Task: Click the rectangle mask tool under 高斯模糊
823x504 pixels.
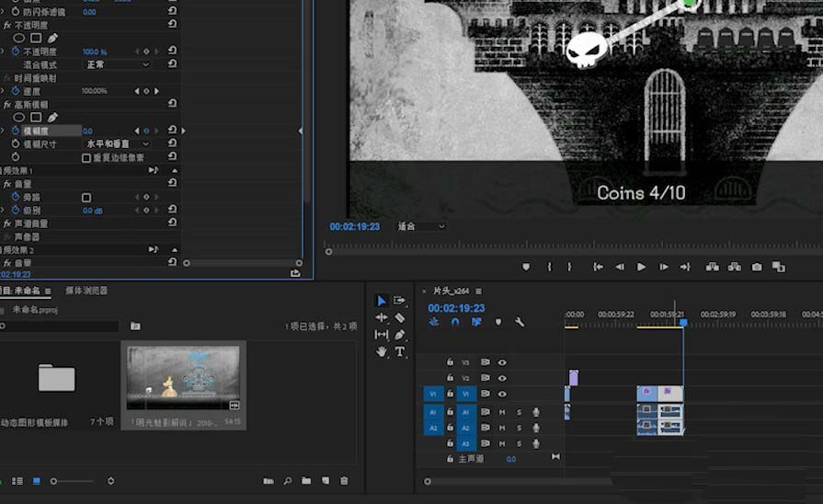Action: point(36,117)
